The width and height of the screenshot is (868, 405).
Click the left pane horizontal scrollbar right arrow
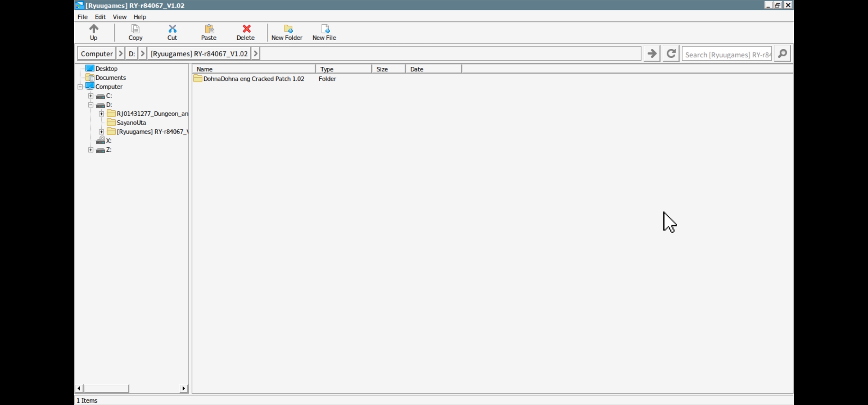click(184, 388)
